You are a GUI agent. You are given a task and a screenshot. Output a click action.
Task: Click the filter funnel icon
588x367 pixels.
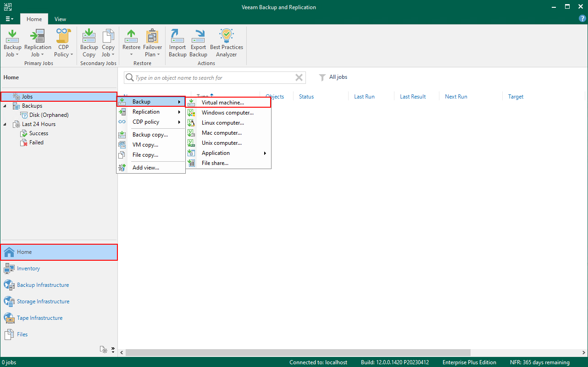coord(322,78)
